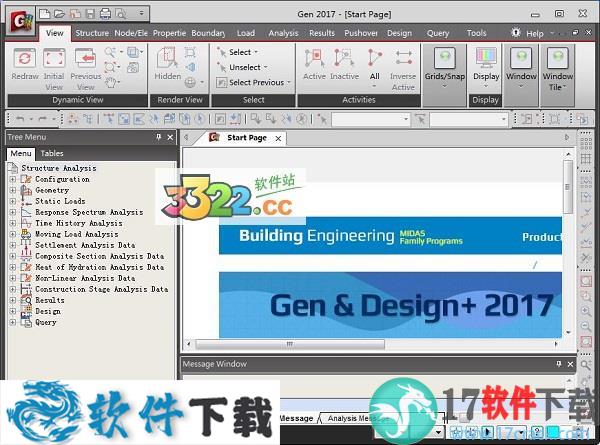
Task: Click the Active elements icon
Action: coord(315,65)
